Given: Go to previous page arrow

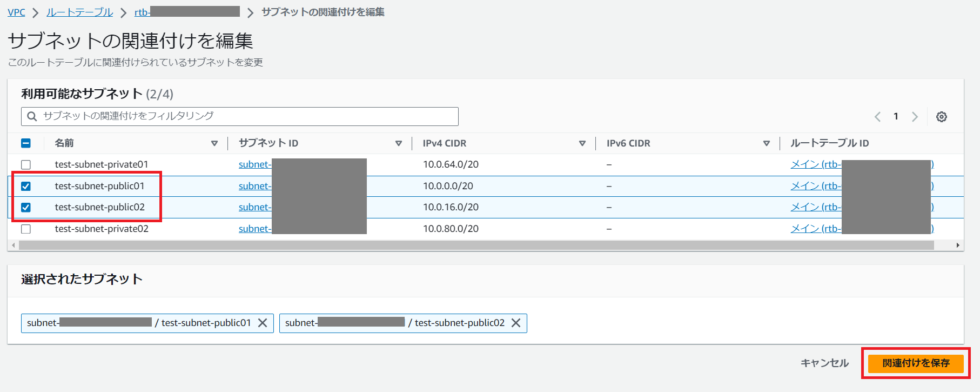Looking at the screenshot, I should (877, 117).
